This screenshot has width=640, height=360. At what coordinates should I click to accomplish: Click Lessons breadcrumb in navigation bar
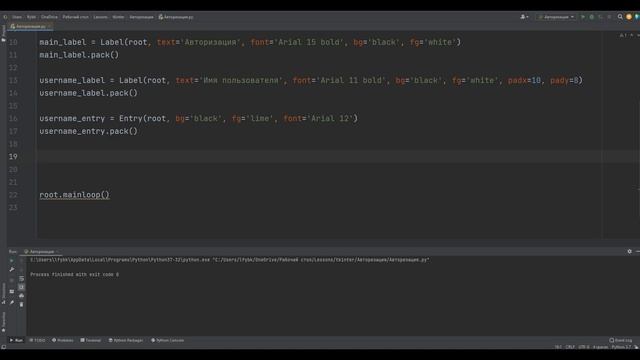point(100,17)
